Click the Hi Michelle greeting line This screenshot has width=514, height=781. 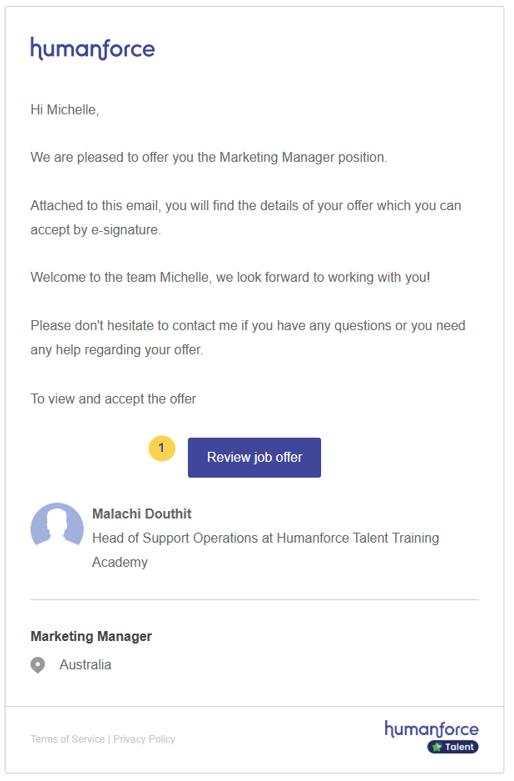65,111
